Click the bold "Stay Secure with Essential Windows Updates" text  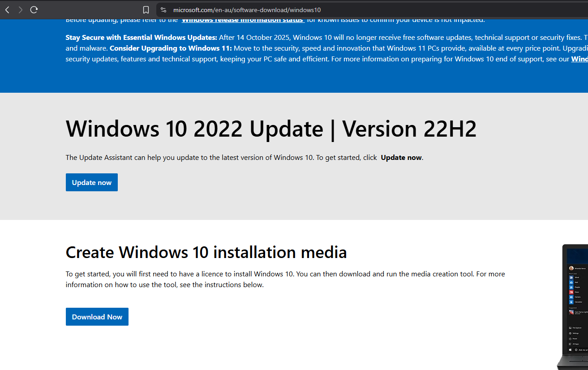click(x=141, y=37)
